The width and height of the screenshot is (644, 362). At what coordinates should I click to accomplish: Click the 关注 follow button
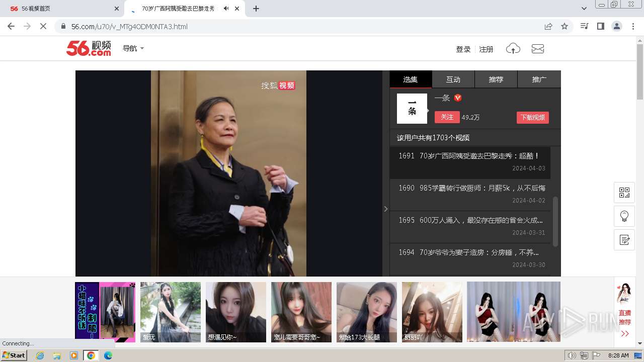coord(447,117)
